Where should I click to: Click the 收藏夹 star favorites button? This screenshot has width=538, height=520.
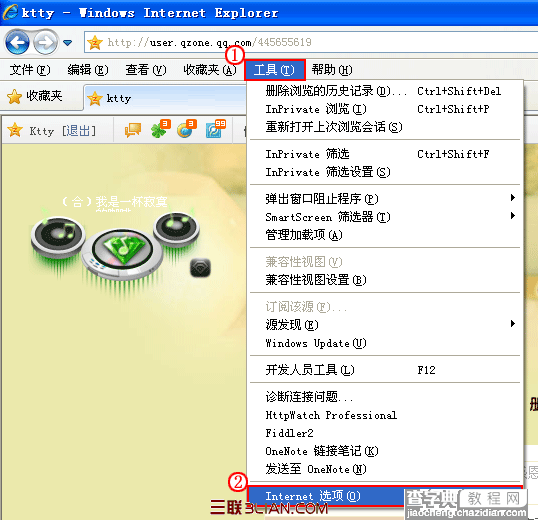(x=34, y=96)
